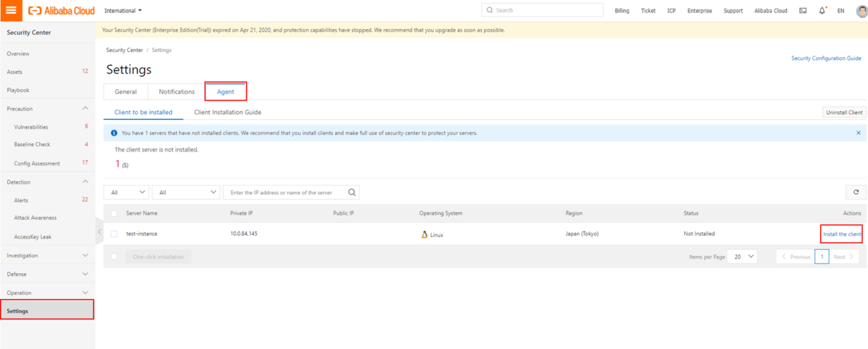Viewport: 868px width, 349px height.
Task: Open the Client Installation Guide sub-tab
Action: click(x=228, y=112)
